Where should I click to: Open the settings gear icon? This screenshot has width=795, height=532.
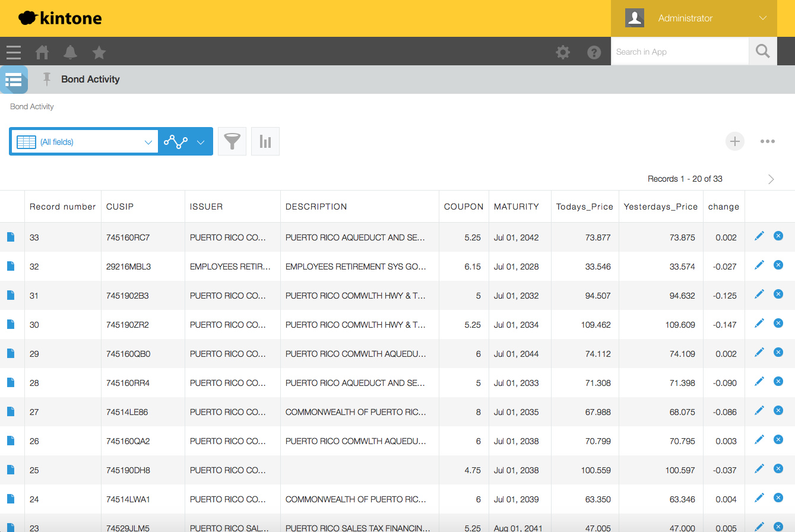tap(562, 52)
